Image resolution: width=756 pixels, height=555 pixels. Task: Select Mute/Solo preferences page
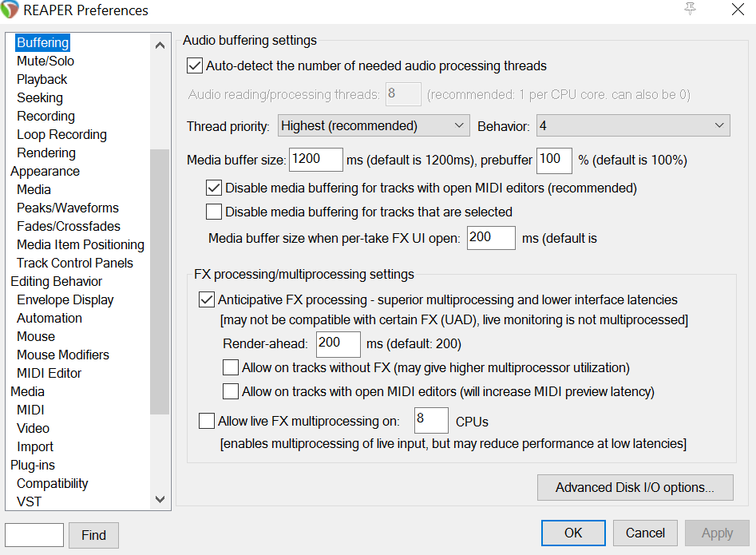tap(46, 61)
